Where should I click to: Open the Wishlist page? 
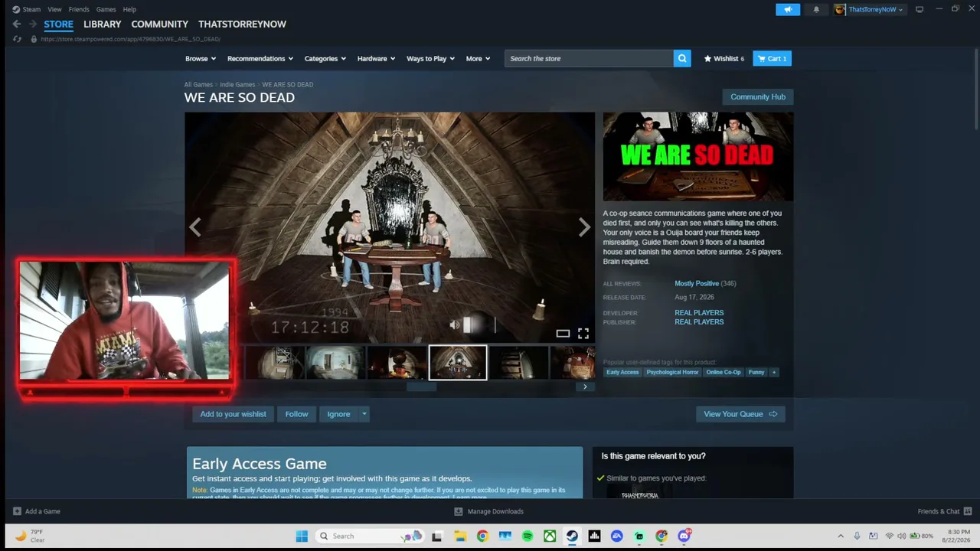(x=724, y=58)
